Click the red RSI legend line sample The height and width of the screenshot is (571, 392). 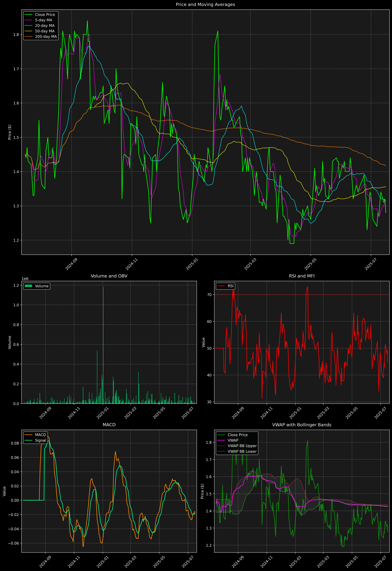[x=221, y=286]
